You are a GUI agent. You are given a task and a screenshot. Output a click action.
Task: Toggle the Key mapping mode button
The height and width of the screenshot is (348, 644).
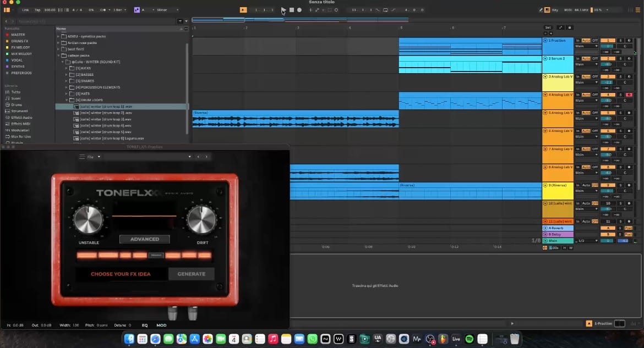(x=555, y=10)
